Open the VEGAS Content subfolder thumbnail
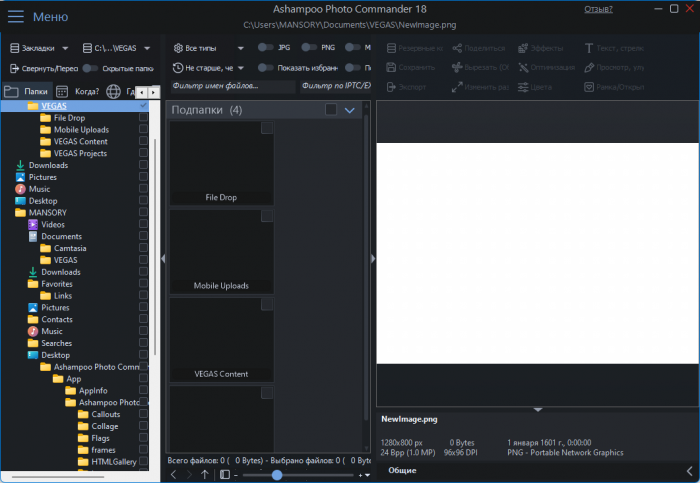This screenshot has height=483, width=700. click(x=221, y=340)
